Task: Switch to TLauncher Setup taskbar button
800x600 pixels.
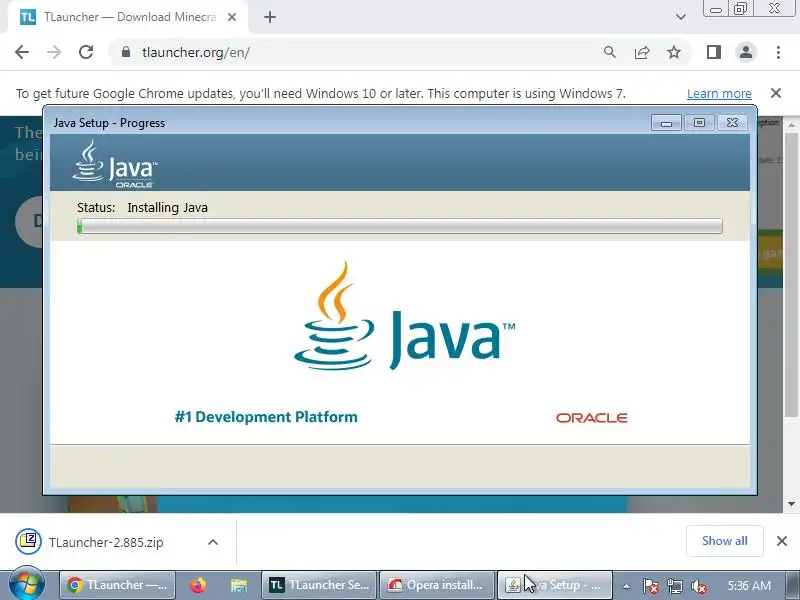Action: point(319,585)
